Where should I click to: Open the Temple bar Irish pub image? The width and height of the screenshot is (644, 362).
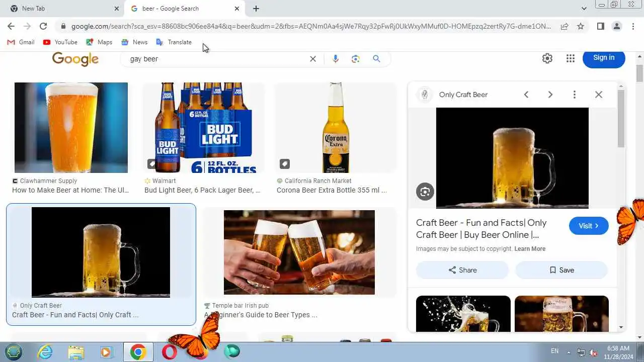point(299,252)
